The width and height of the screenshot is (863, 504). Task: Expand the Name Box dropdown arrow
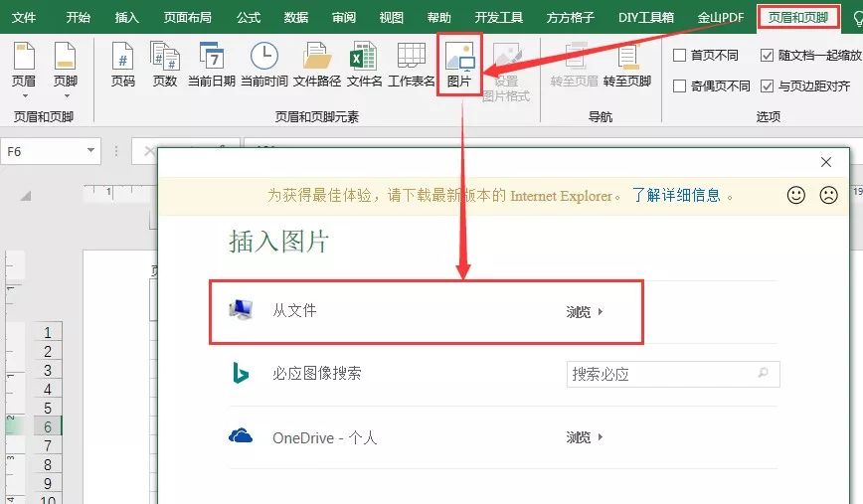click(x=91, y=151)
